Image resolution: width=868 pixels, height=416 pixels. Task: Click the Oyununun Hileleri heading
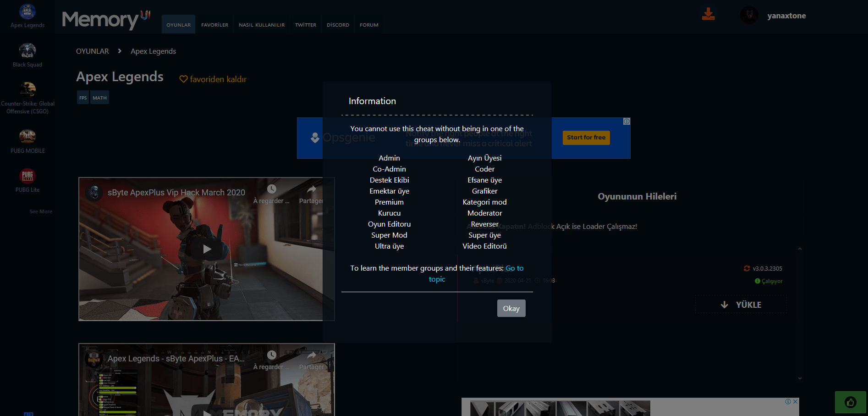pos(637,196)
